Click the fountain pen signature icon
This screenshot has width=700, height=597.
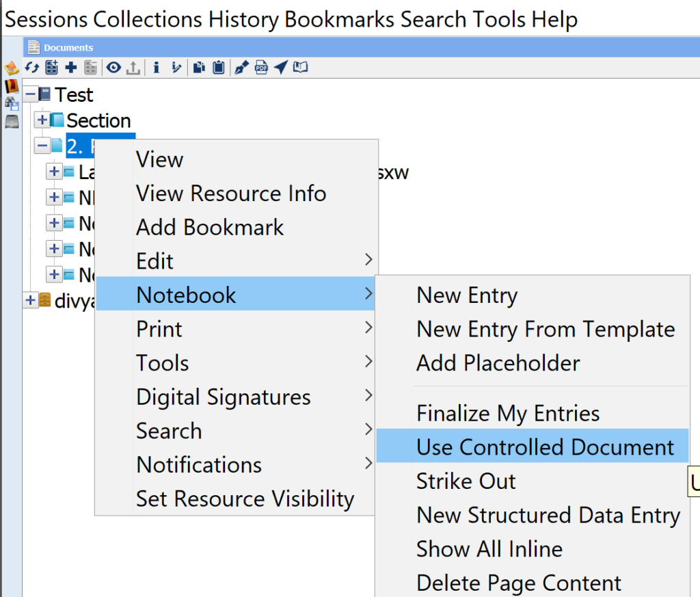click(241, 67)
